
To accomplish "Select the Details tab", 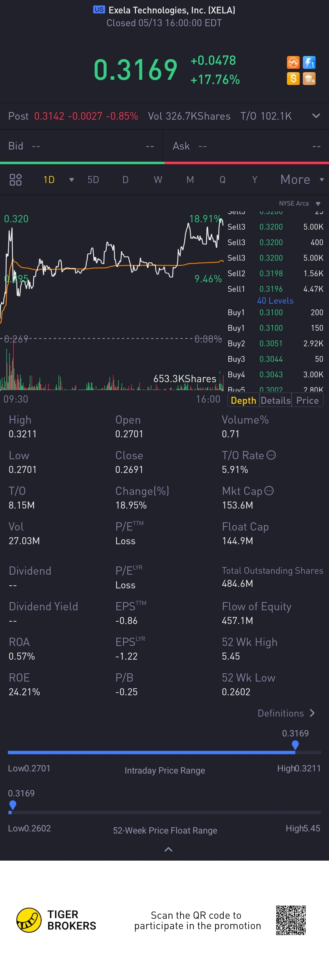I will click(x=276, y=400).
